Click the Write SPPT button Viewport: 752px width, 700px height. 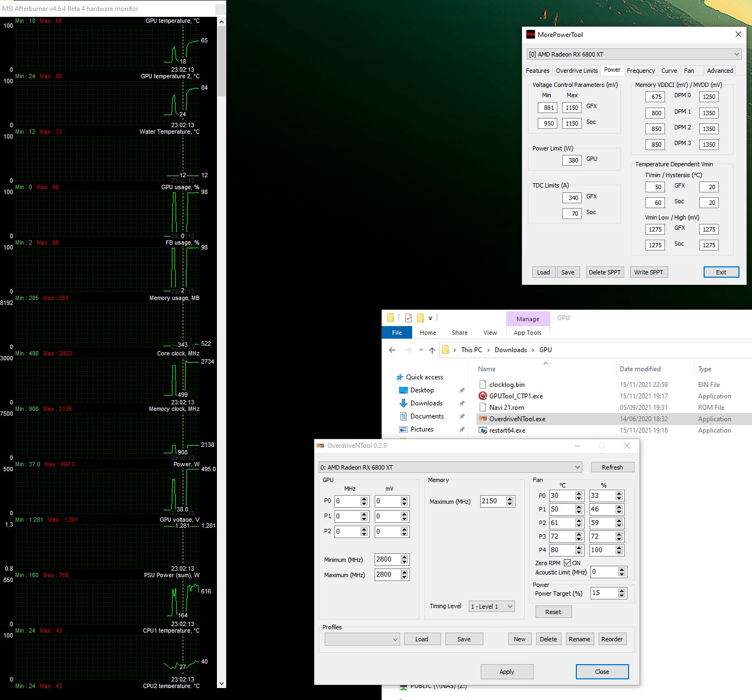click(648, 272)
